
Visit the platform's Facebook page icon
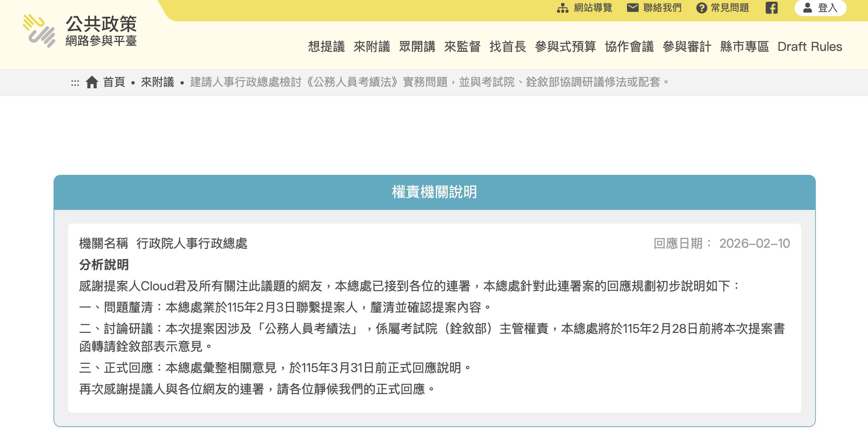pos(772,8)
